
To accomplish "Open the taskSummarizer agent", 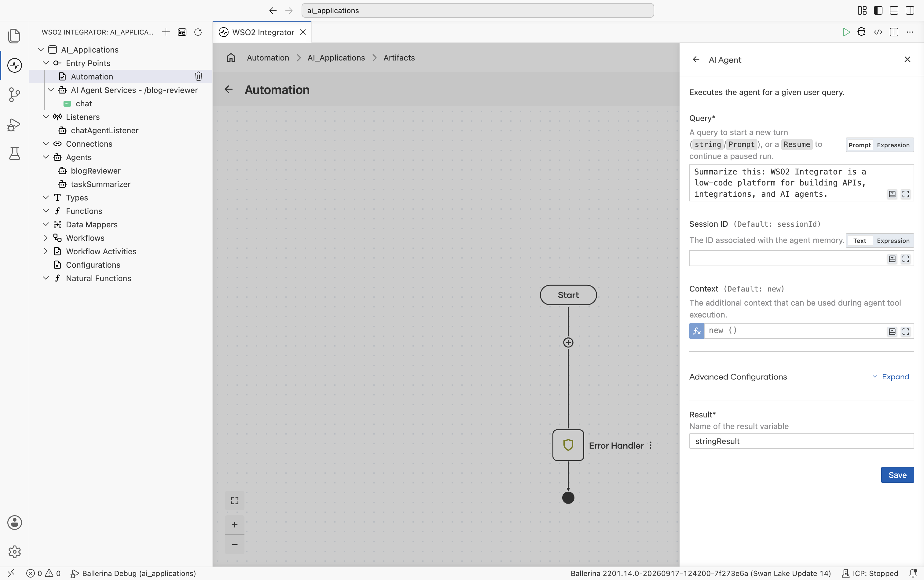I will 101,184.
